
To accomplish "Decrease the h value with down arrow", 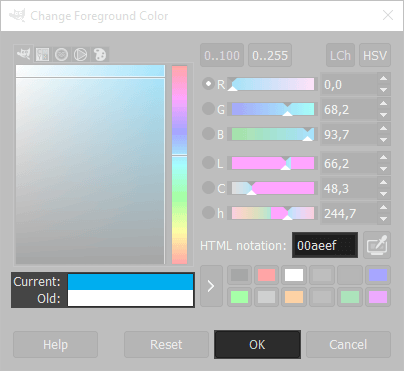I will point(384,219).
